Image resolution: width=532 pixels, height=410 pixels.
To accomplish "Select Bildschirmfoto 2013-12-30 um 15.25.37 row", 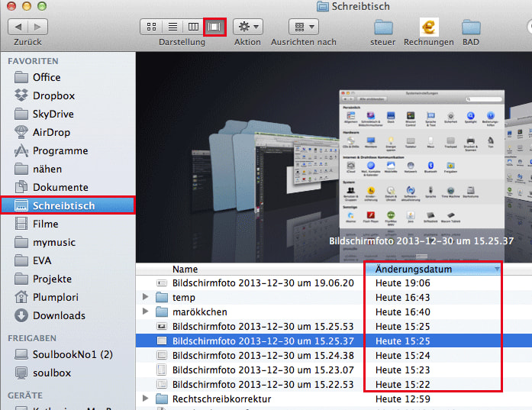I will [334, 341].
